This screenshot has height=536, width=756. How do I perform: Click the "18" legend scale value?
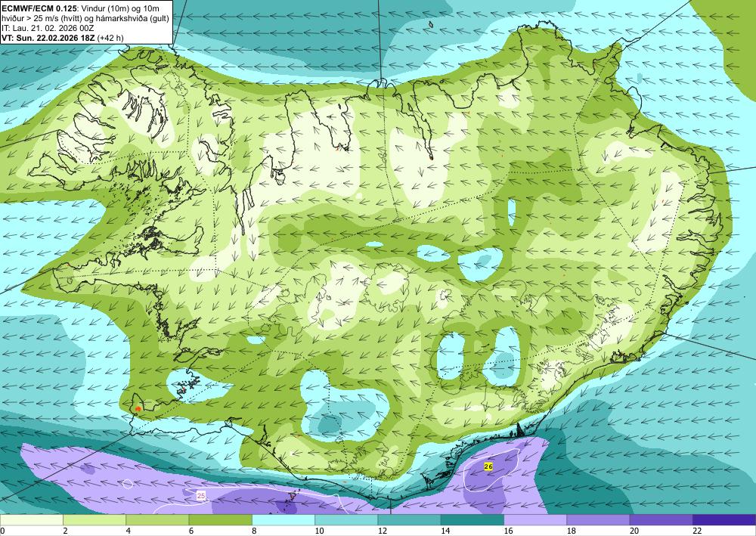click(571, 531)
